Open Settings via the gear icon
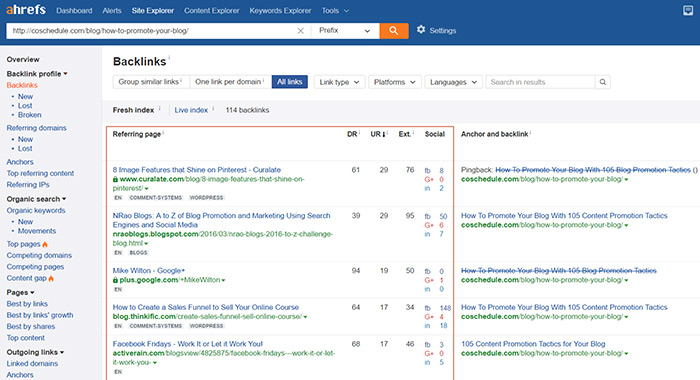This screenshot has width=700, height=380. pos(421,29)
